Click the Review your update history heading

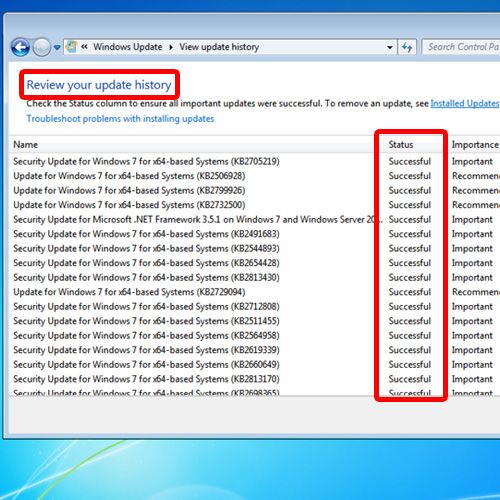(99, 85)
